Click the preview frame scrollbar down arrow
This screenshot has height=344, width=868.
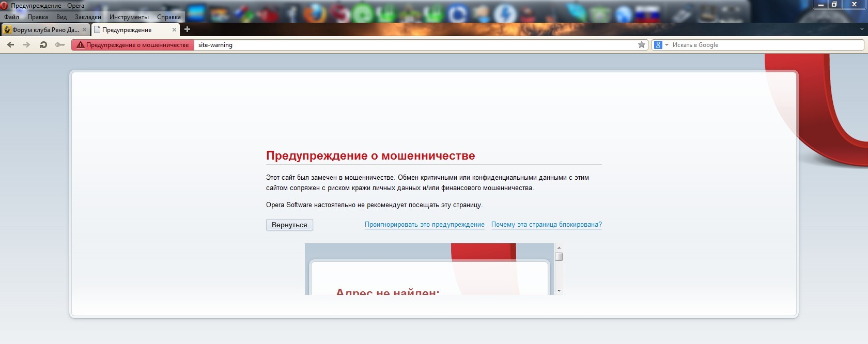(559, 291)
